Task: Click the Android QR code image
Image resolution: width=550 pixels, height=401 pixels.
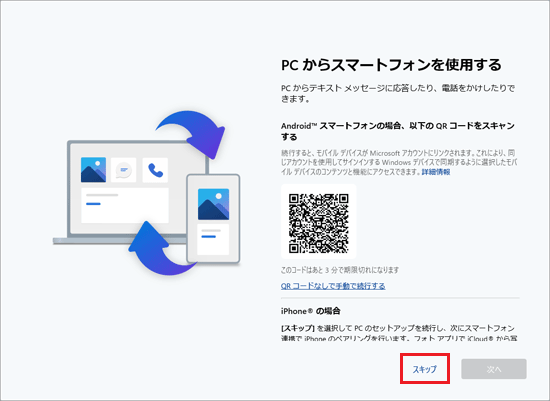Action: coord(318,223)
